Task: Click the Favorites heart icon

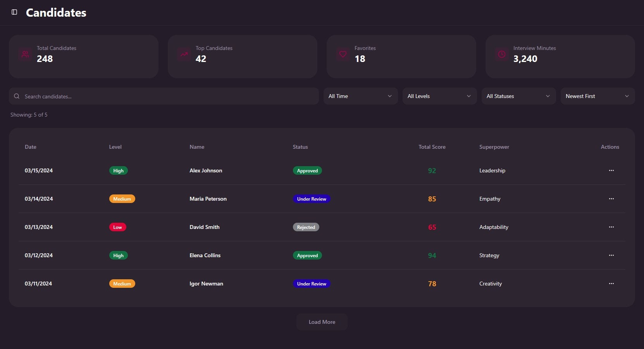Action: [343, 54]
